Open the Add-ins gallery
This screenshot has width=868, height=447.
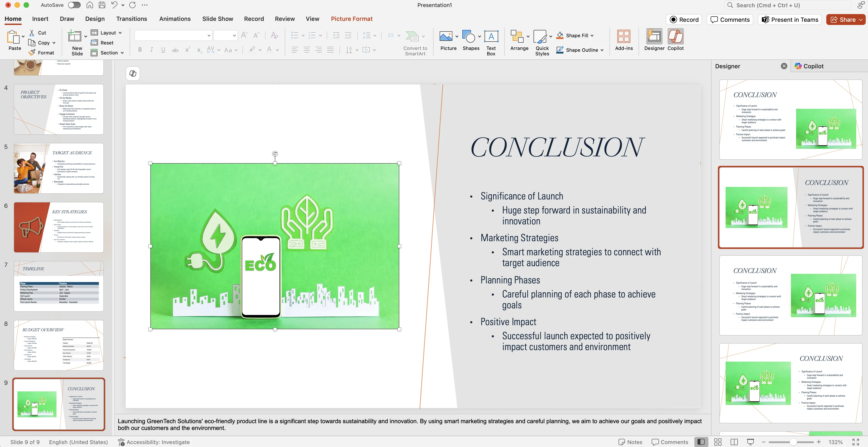point(624,37)
